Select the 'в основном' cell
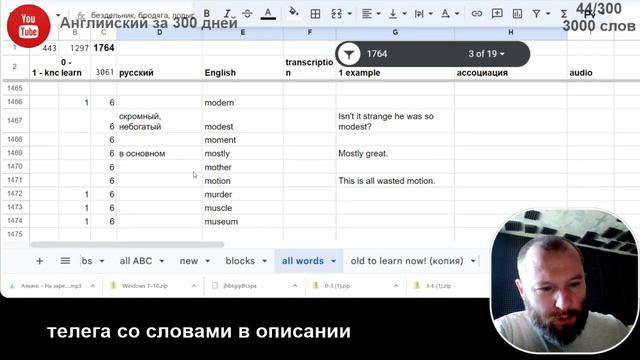Viewport: 640px width, 360px height. pyautogui.click(x=159, y=153)
